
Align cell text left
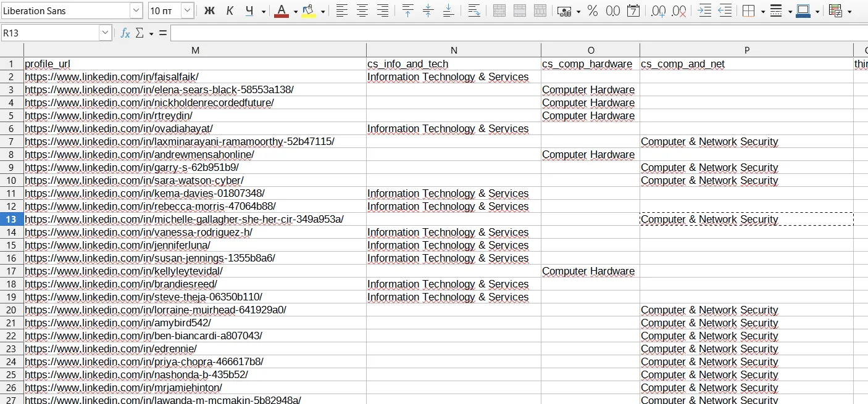(x=341, y=10)
